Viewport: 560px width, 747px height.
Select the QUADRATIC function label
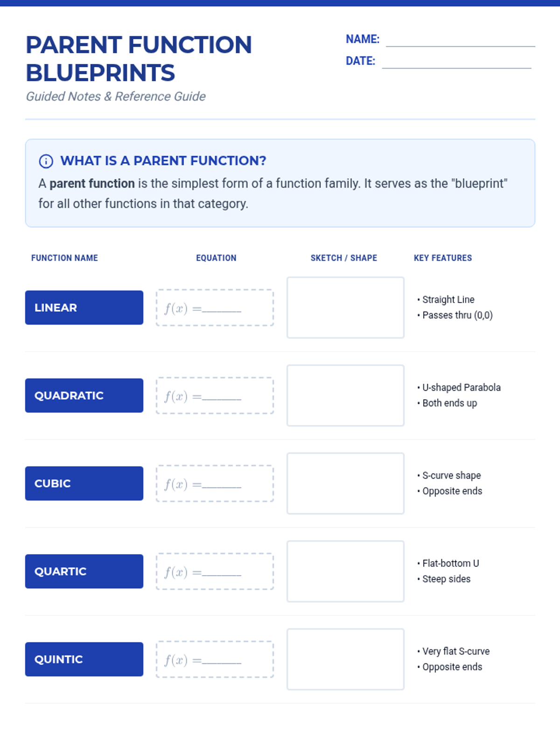coord(84,395)
